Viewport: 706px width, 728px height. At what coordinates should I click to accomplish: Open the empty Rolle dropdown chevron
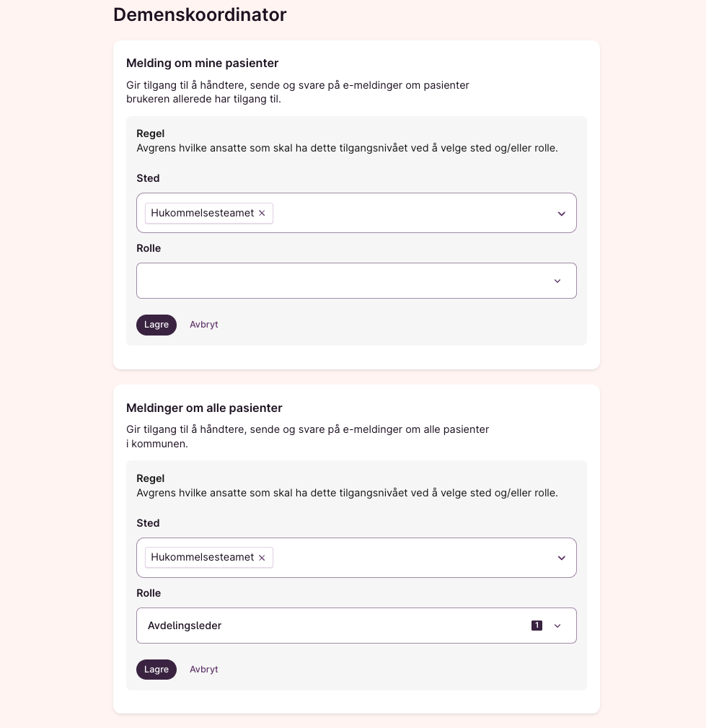click(557, 281)
